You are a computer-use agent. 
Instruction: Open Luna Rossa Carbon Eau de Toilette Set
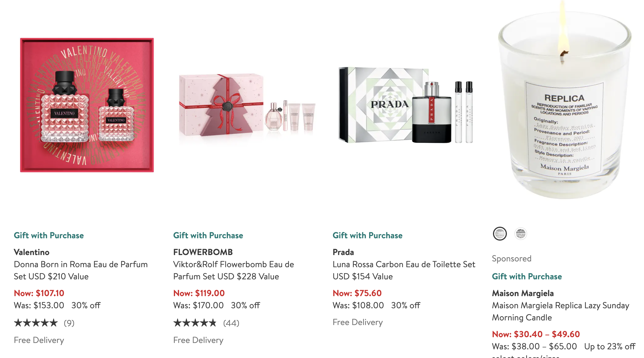tap(404, 270)
